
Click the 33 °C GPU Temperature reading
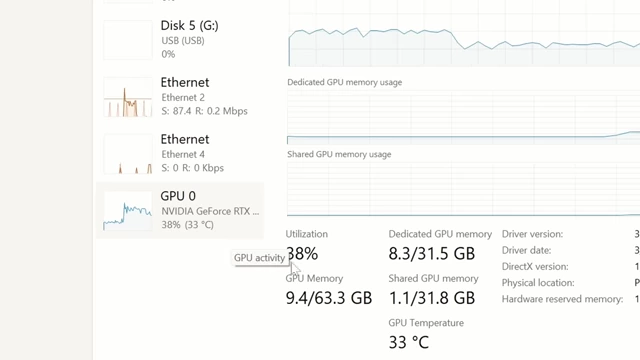[409, 342]
